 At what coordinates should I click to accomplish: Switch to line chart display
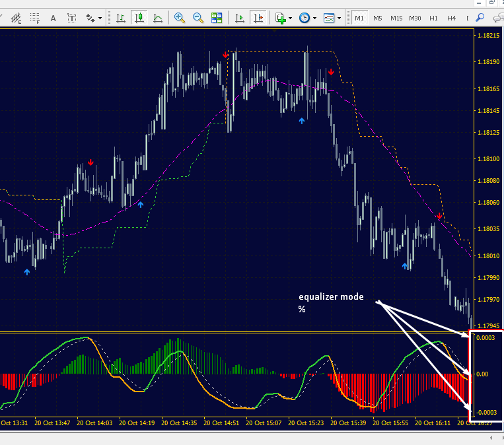click(157, 18)
